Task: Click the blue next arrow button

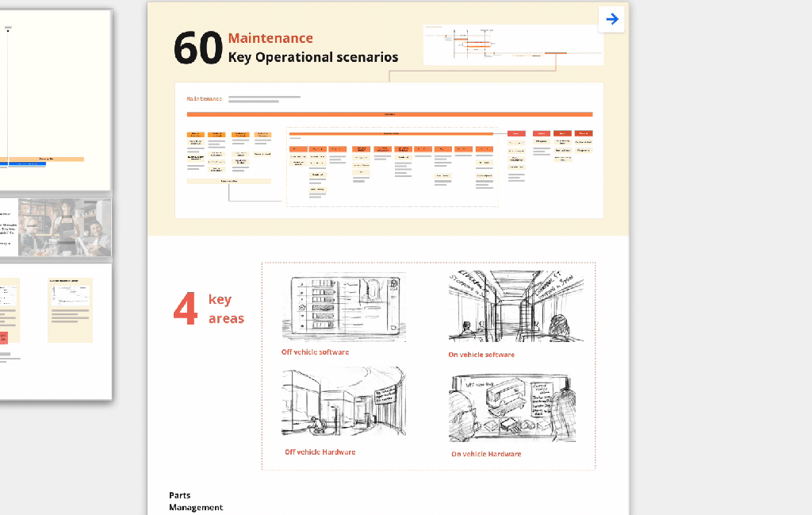Action: (x=611, y=20)
